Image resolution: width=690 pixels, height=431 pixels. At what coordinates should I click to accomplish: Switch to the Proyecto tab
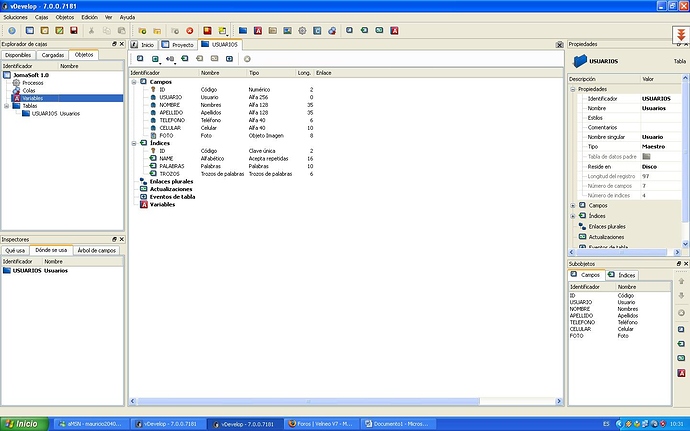180,45
